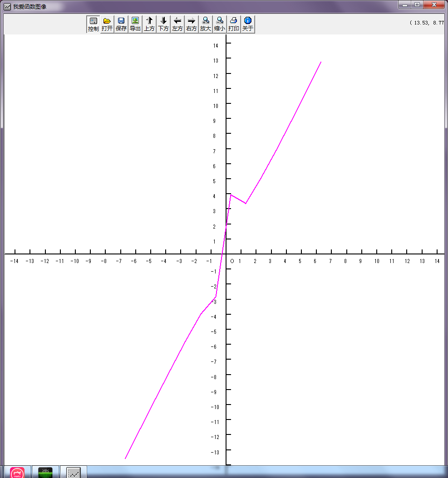Click the y-axis label -13
The height and width of the screenshot is (478, 448).
click(x=215, y=453)
